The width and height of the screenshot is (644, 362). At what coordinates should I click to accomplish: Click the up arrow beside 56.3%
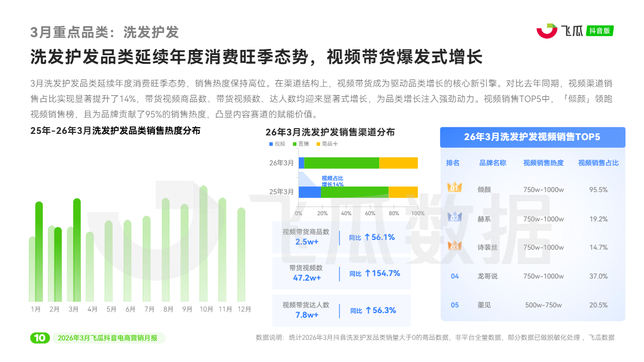[368, 311]
